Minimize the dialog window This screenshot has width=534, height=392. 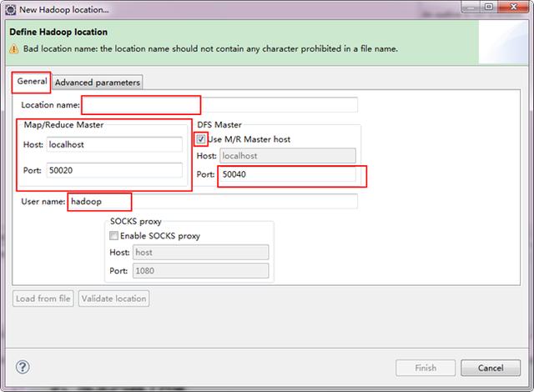pyautogui.click(x=471, y=7)
